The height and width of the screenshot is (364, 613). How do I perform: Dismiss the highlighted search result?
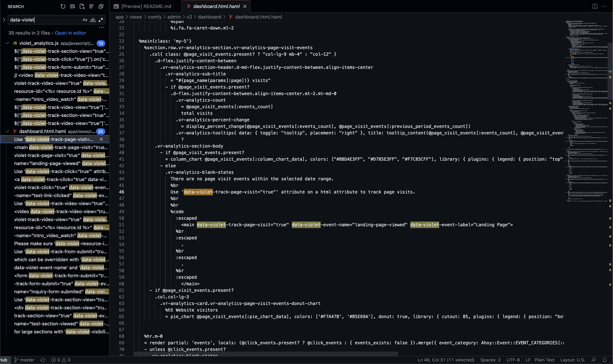[x=101, y=139]
